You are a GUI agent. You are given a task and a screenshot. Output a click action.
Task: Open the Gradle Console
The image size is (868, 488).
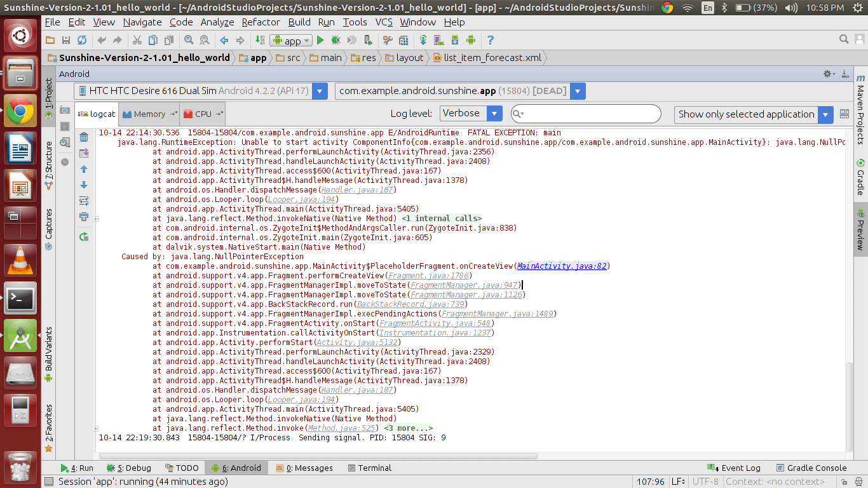(811, 468)
